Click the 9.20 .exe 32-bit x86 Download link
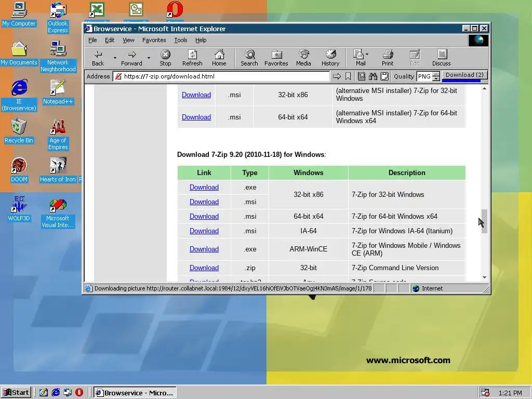This screenshot has height=399, width=532. point(204,187)
